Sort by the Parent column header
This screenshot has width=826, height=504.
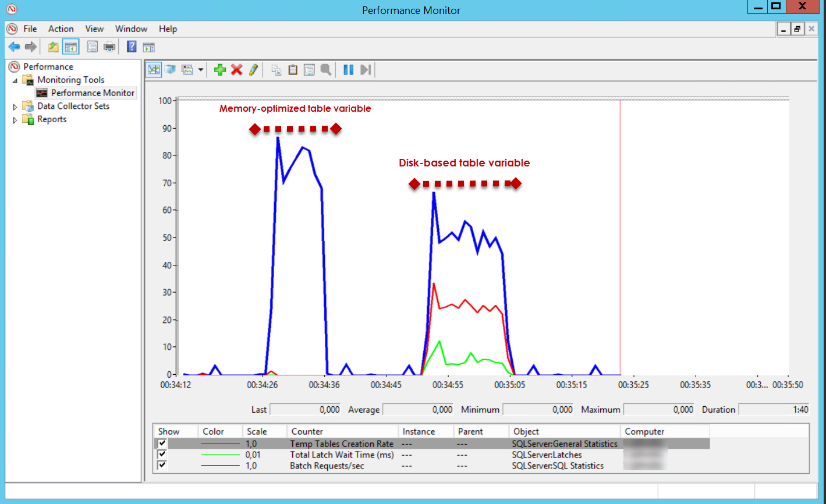click(x=481, y=431)
